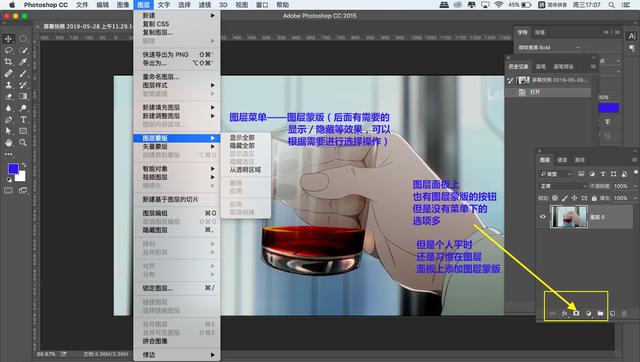Expand 智能对象 submenu

(177, 169)
